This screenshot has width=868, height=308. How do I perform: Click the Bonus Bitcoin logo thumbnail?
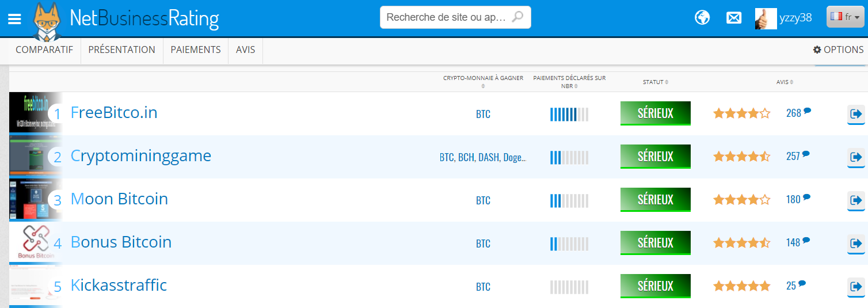35,243
